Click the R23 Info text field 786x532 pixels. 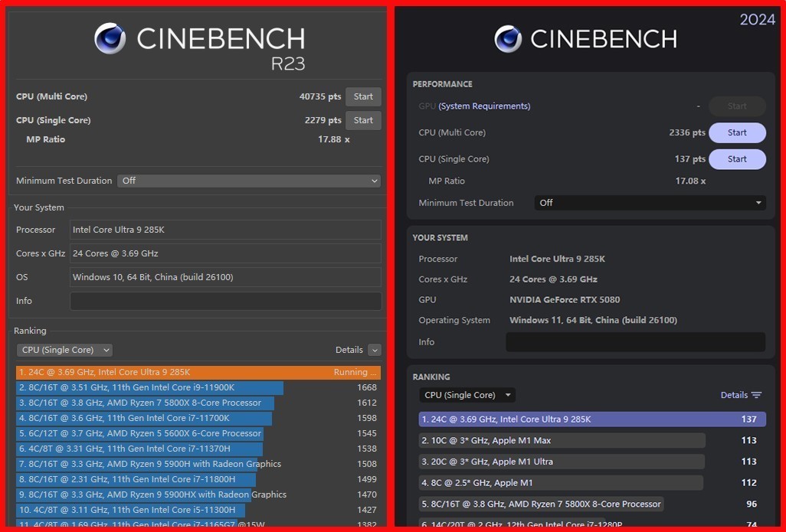[x=225, y=301]
